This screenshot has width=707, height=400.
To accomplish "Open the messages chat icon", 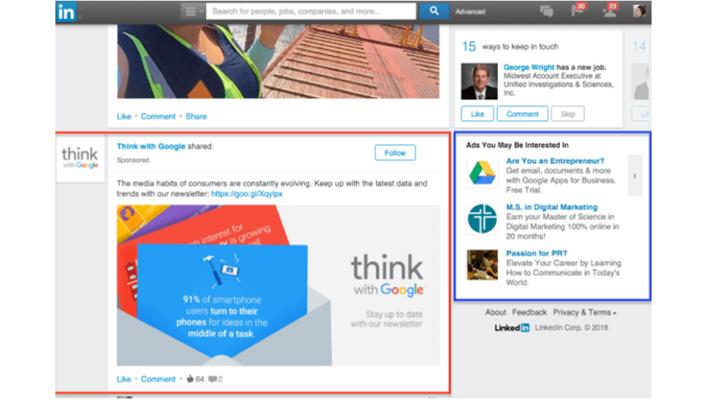I will (x=546, y=11).
